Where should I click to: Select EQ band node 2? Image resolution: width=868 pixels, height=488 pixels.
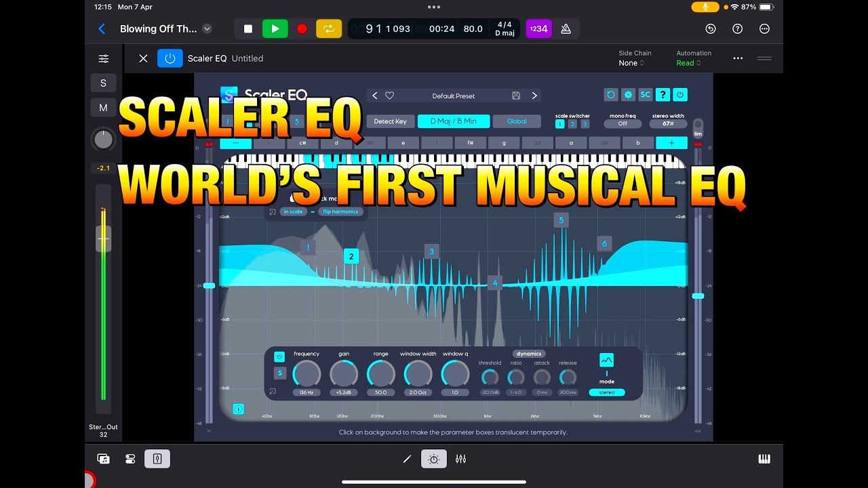351,256
